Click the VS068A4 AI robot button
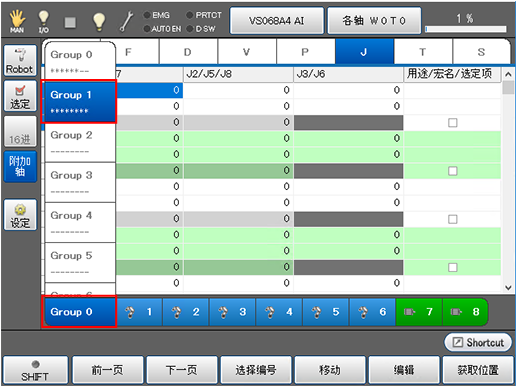 click(277, 21)
